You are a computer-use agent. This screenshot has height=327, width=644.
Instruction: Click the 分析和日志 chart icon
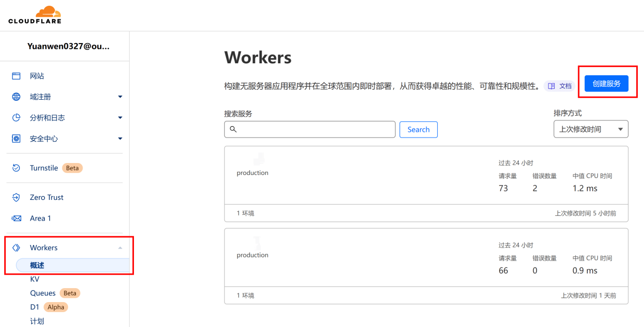[x=16, y=118]
